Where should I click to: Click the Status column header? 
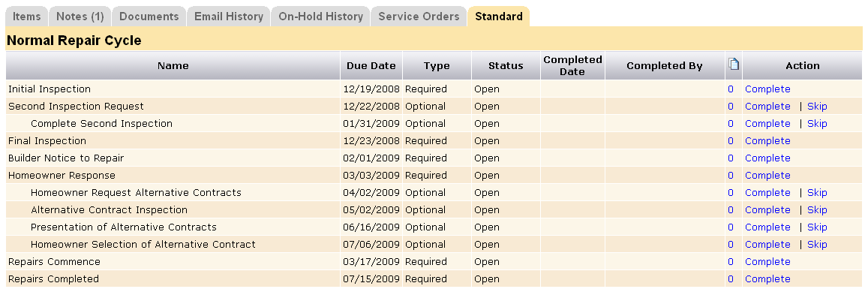506,65
